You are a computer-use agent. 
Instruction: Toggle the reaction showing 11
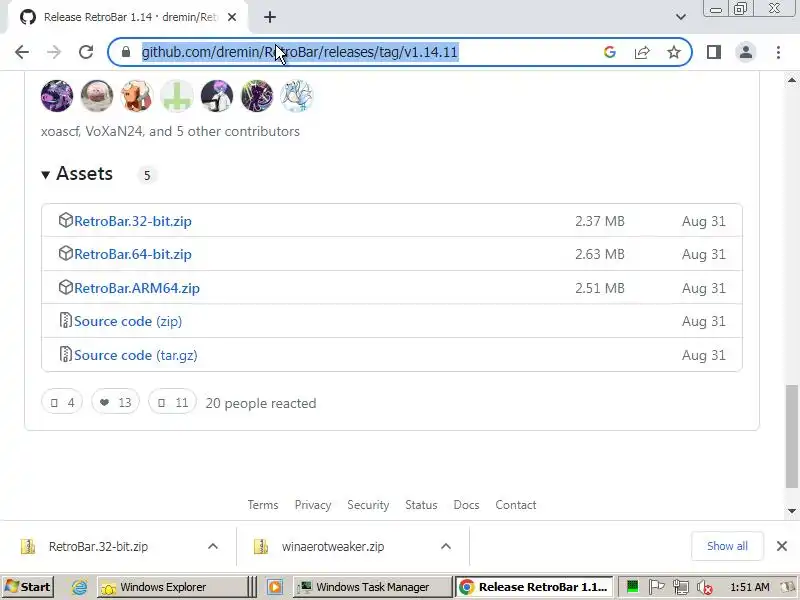(x=172, y=403)
